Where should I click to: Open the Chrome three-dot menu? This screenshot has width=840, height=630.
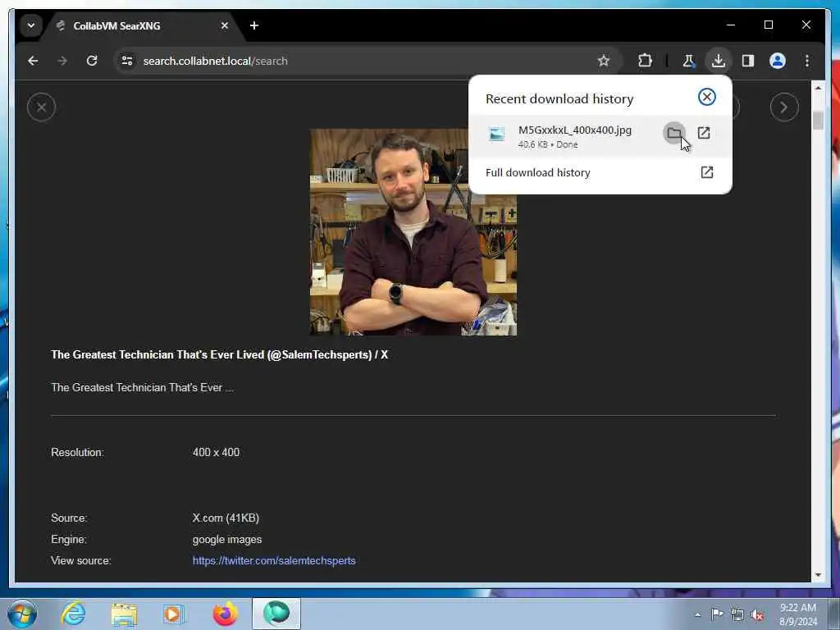click(807, 61)
